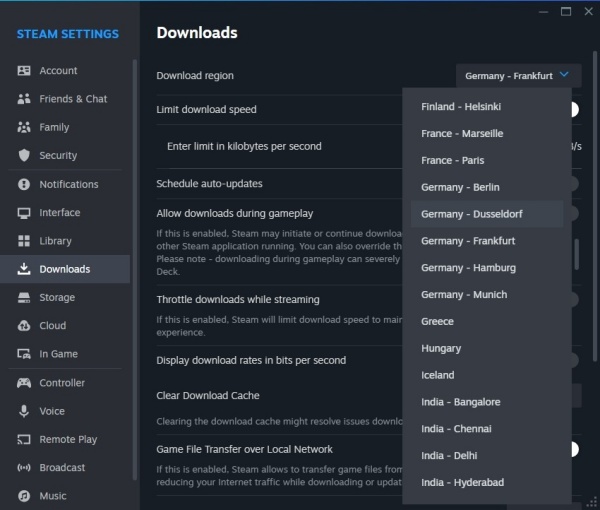
Task: Click the Broadcast signal icon
Action: pyautogui.click(x=24, y=468)
